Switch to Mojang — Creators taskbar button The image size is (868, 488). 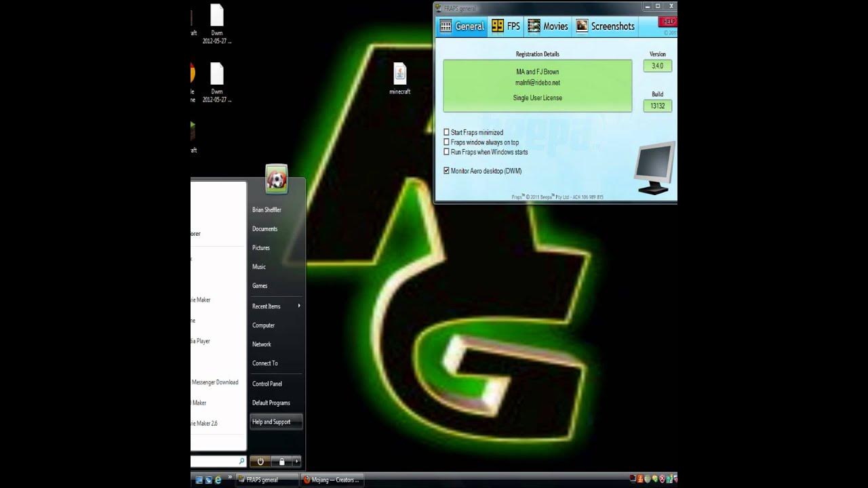click(x=332, y=480)
